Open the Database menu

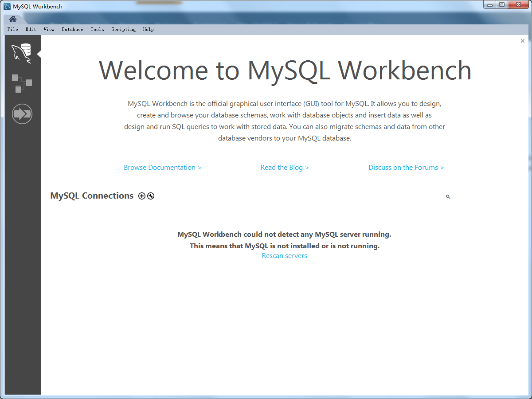pyautogui.click(x=72, y=29)
